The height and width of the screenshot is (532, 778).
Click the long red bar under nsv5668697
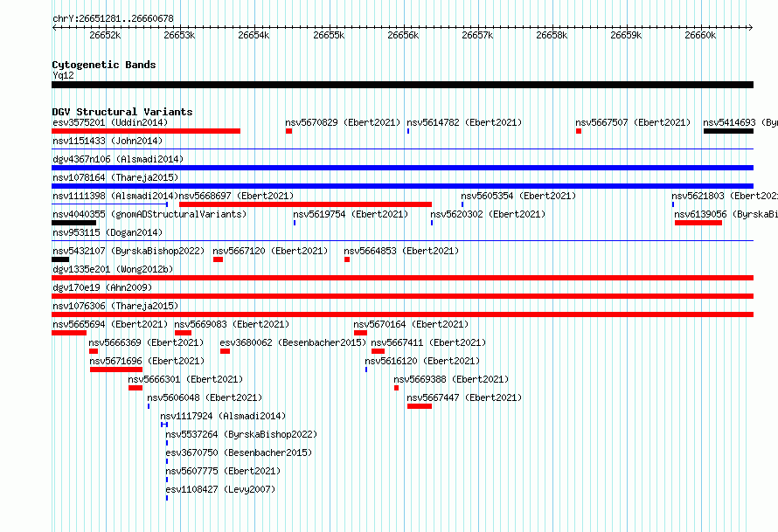(305, 204)
